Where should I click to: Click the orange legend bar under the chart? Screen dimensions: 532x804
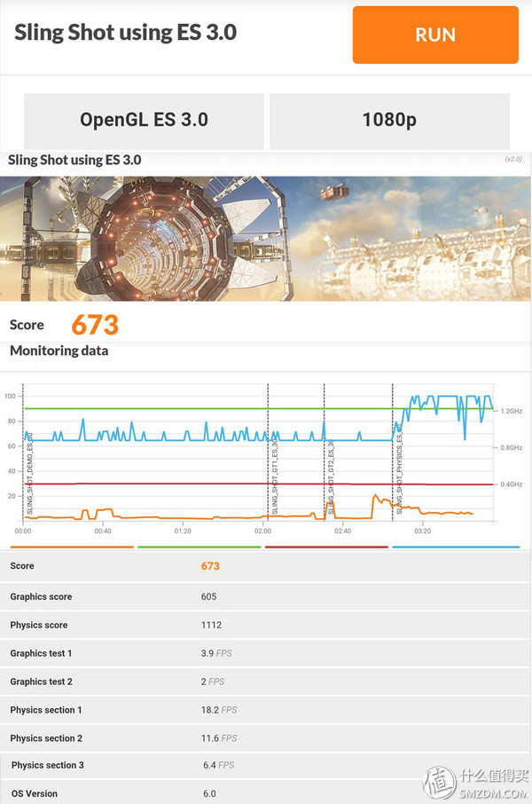click(x=72, y=547)
